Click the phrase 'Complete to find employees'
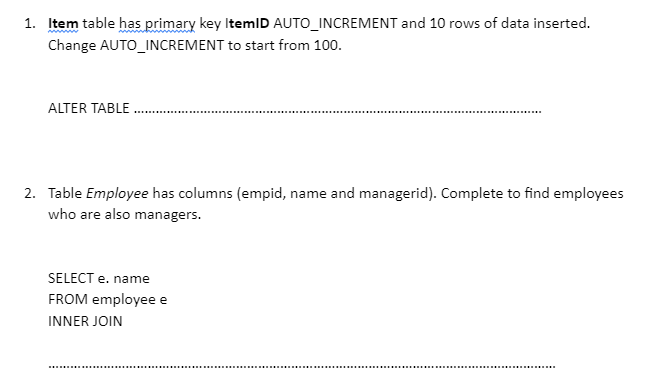This screenshot has height=381, width=670. tap(532, 193)
